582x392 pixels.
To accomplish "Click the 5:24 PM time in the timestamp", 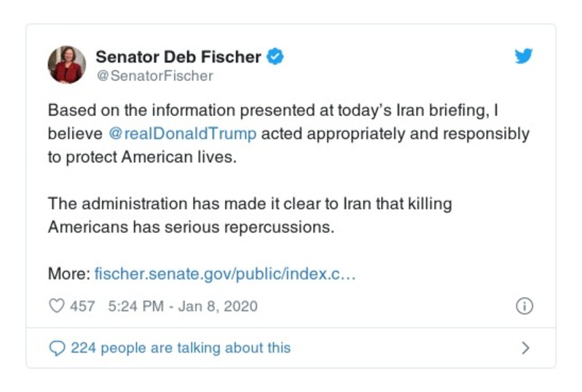I will [135, 306].
